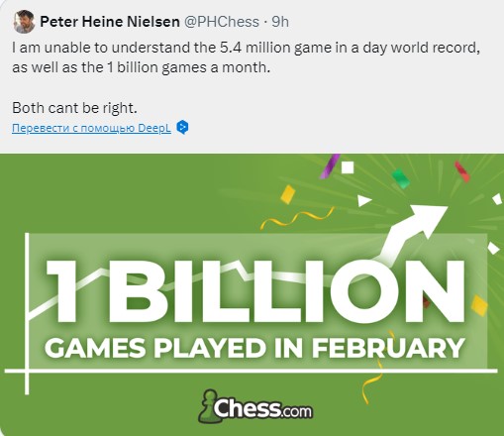This screenshot has height=436, width=504.
Task: Click the yellow confetti piece near the top
Action: click(288, 194)
